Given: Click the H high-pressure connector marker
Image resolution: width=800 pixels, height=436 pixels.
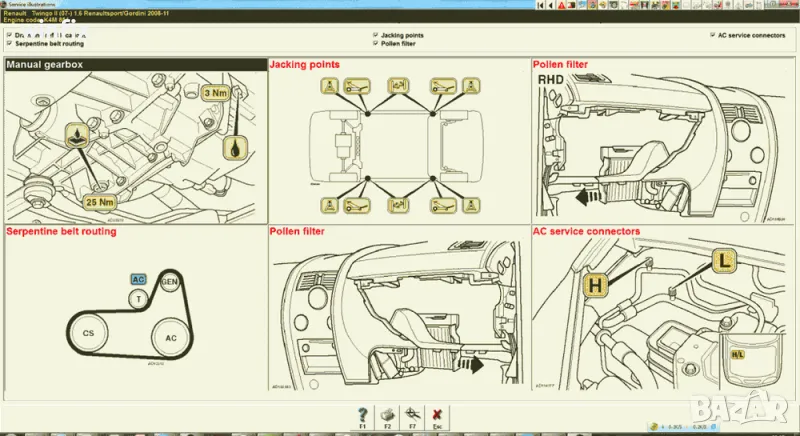Looking at the screenshot, I should coord(596,286).
